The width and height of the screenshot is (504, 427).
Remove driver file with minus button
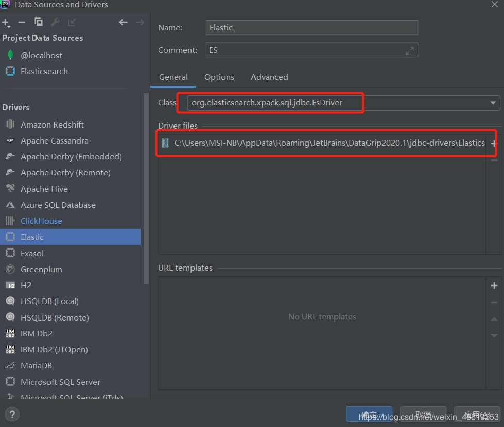click(x=494, y=160)
